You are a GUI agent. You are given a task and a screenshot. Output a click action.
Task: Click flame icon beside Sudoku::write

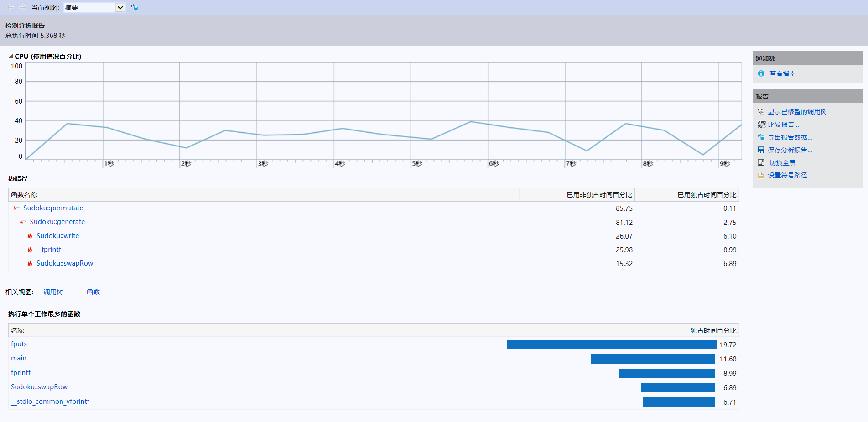click(x=30, y=236)
